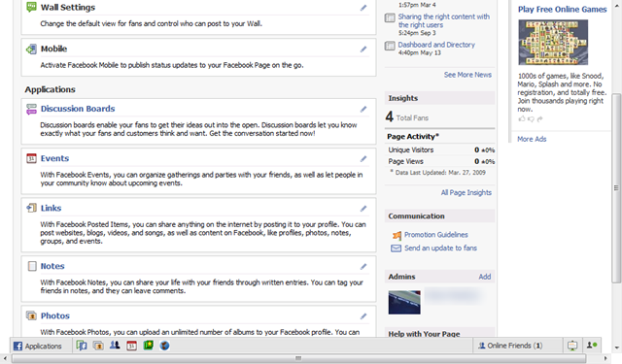
Task: Open All Page Insights
Action: pyautogui.click(x=466, y=192)
